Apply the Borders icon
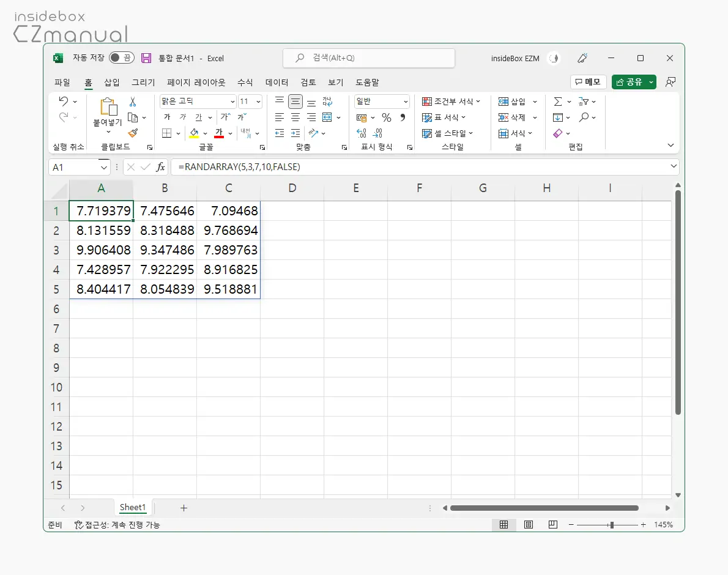 [166, 133]
